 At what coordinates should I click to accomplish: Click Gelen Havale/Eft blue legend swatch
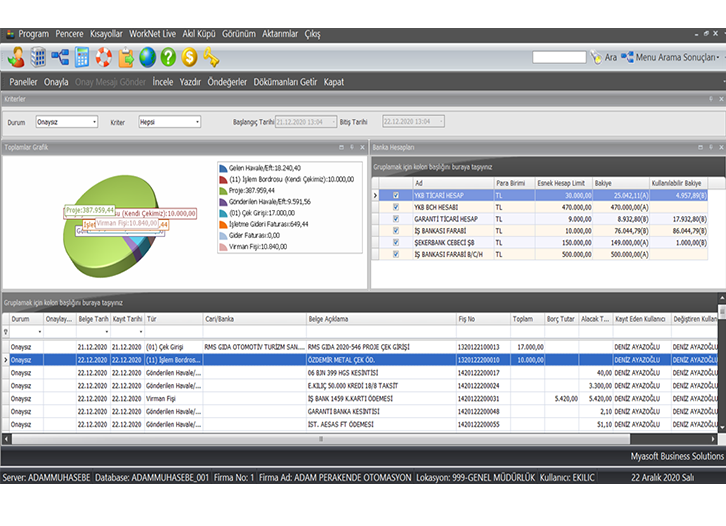[x=223, y=168]
